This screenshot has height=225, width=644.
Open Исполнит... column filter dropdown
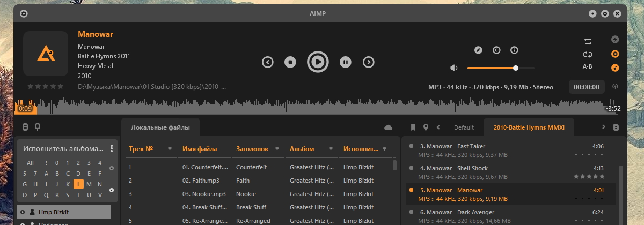[384, 149]
